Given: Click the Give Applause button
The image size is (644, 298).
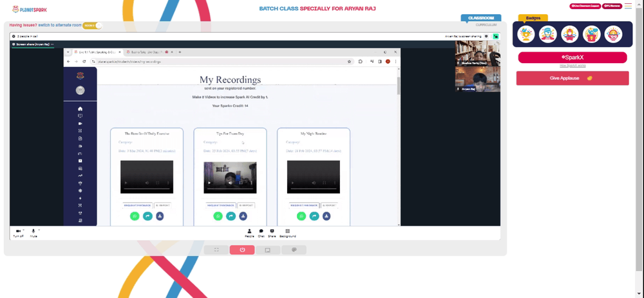Looking at the screenshot, I should (573, 78).
